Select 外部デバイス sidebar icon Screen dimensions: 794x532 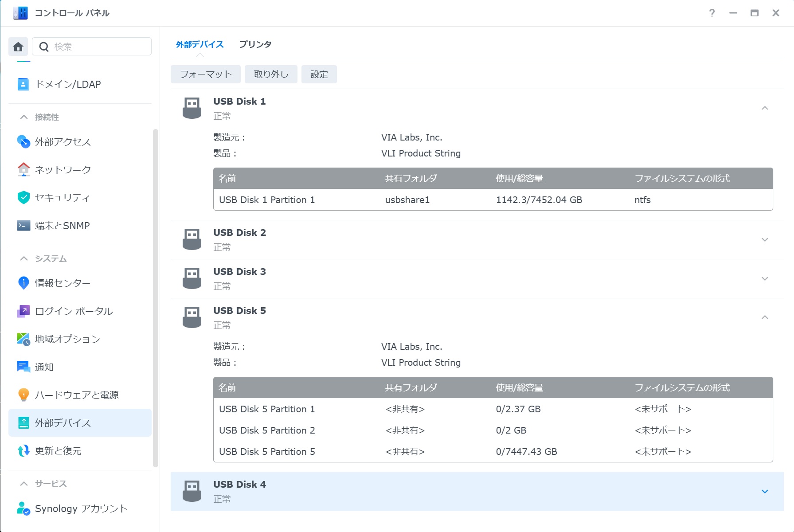click(x=23, y=423)
